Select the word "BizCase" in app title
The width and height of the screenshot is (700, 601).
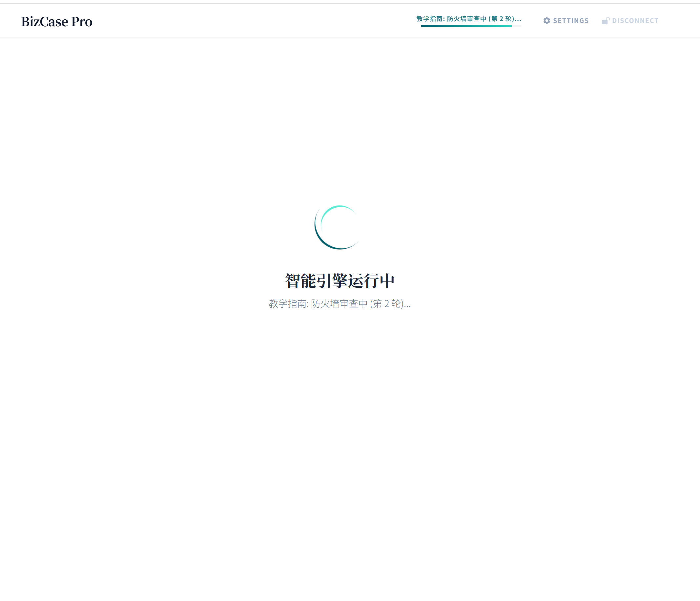pyautogui.click(x=45, y=22)
